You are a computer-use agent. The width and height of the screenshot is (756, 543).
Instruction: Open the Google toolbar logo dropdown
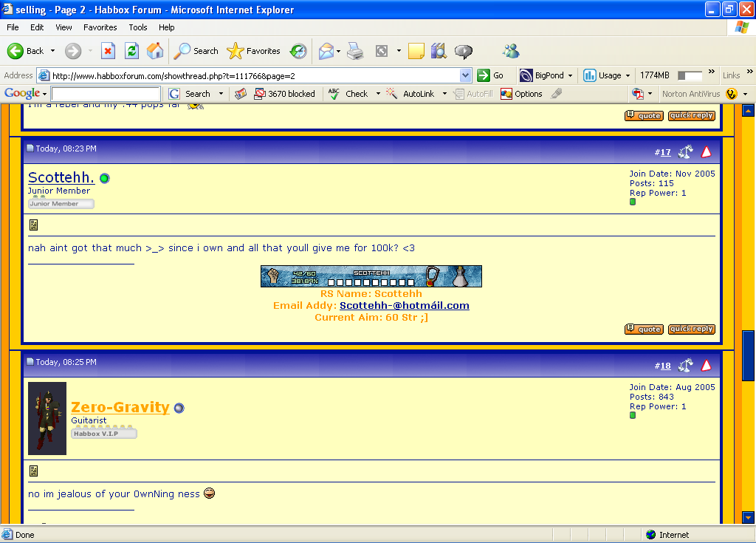tap(25, 94)
